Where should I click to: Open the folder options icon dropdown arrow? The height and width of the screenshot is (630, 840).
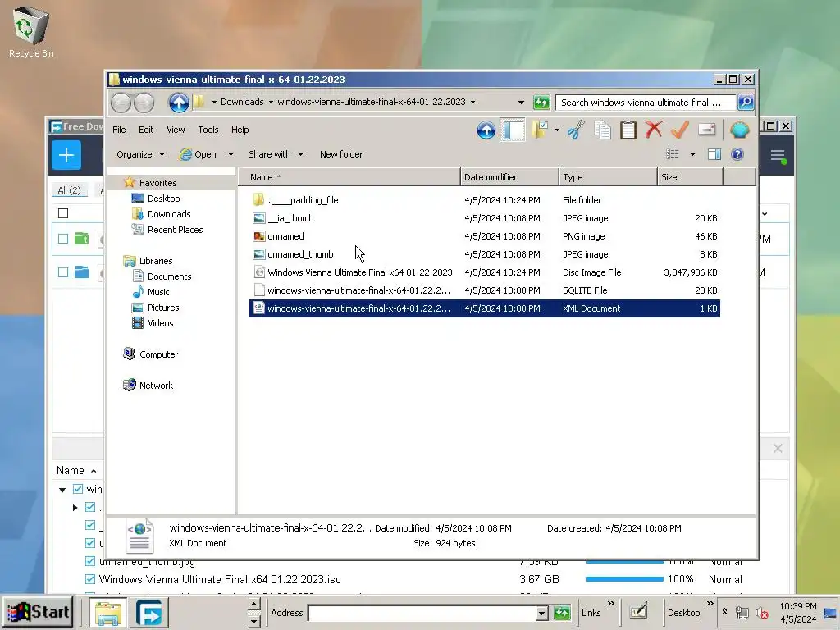(557, 130)
